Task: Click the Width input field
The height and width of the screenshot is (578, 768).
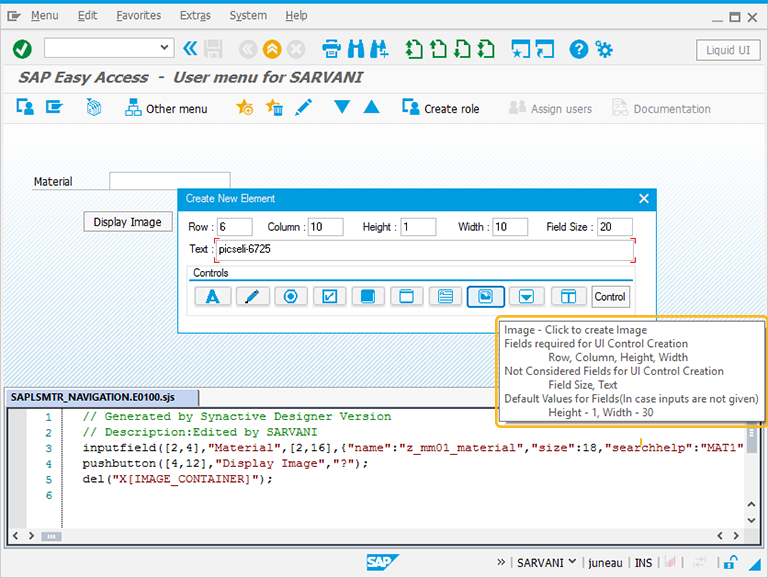Action: pyautogui.click(x=510, y=227)
